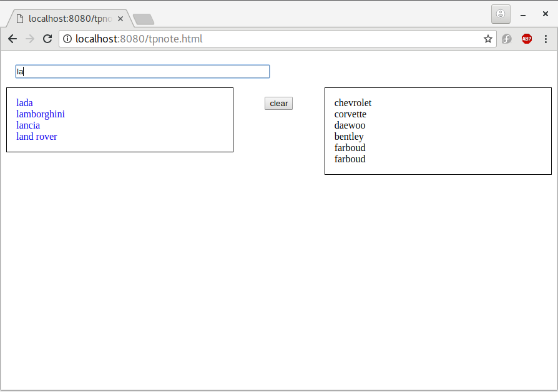Click daewoo in the right list
The height and width of the screenshot is (392, 558).
click(x=350, y=125)
